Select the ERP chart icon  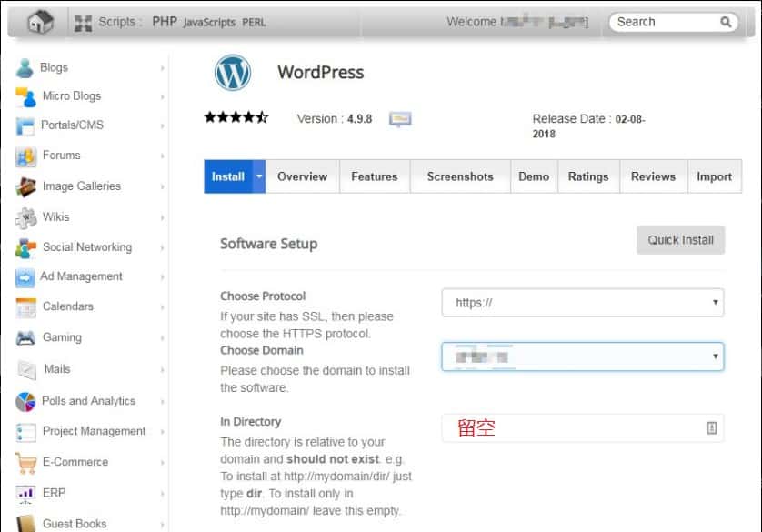pos(25,494)
